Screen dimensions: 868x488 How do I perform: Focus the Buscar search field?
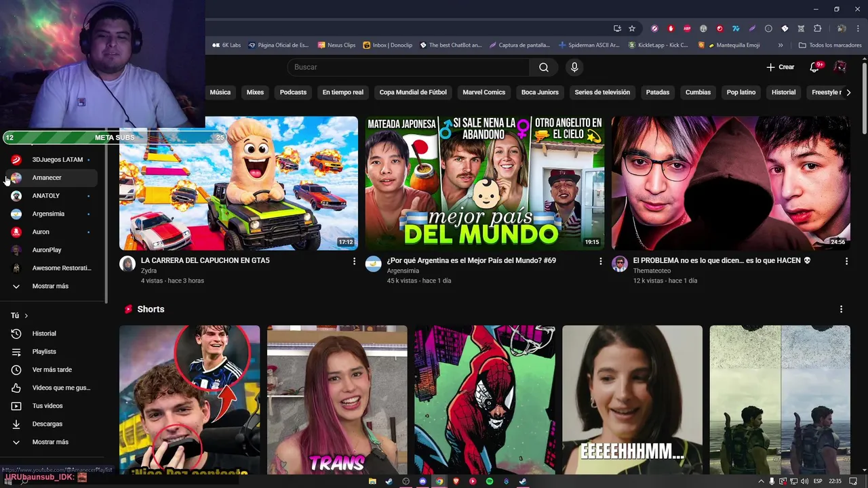pyautogui.click(x=408, y=67)
